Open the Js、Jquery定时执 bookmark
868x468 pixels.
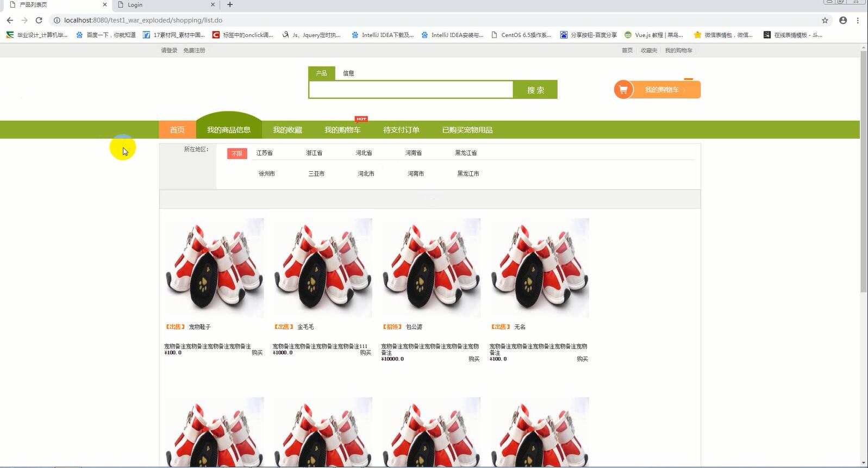pos(311,35)
